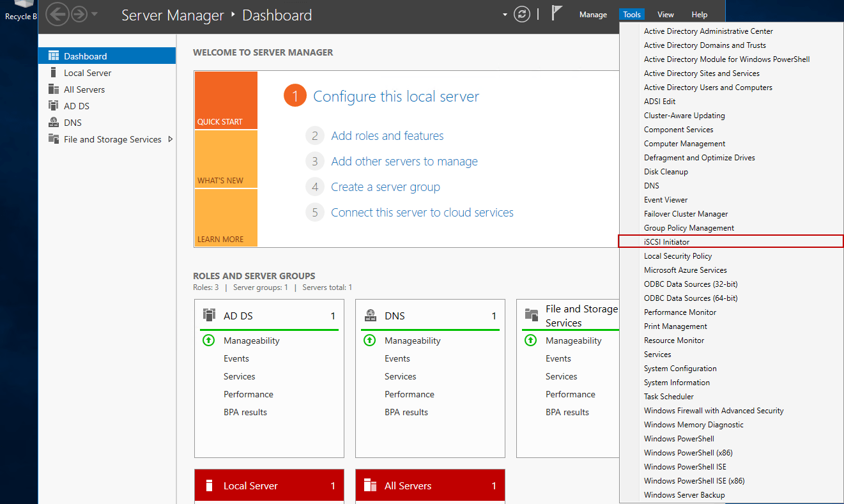Click the Create a server group link
844x504 pixels.
pos(385,187)
